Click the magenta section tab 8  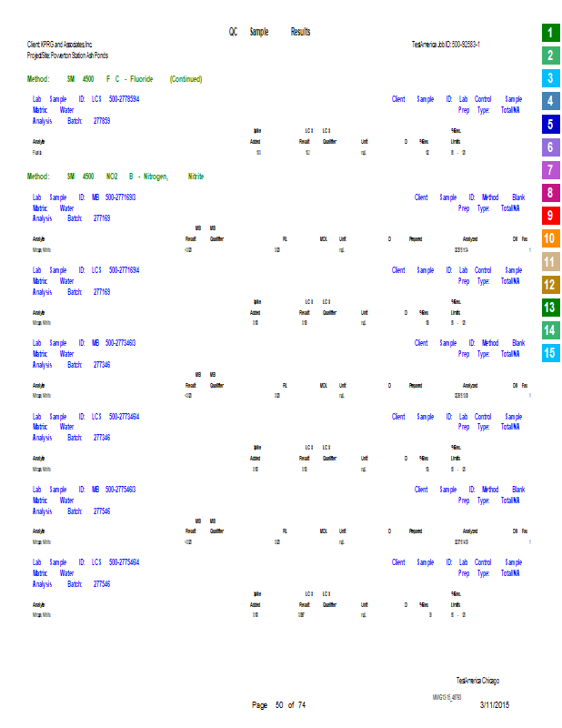coord(549,193)
